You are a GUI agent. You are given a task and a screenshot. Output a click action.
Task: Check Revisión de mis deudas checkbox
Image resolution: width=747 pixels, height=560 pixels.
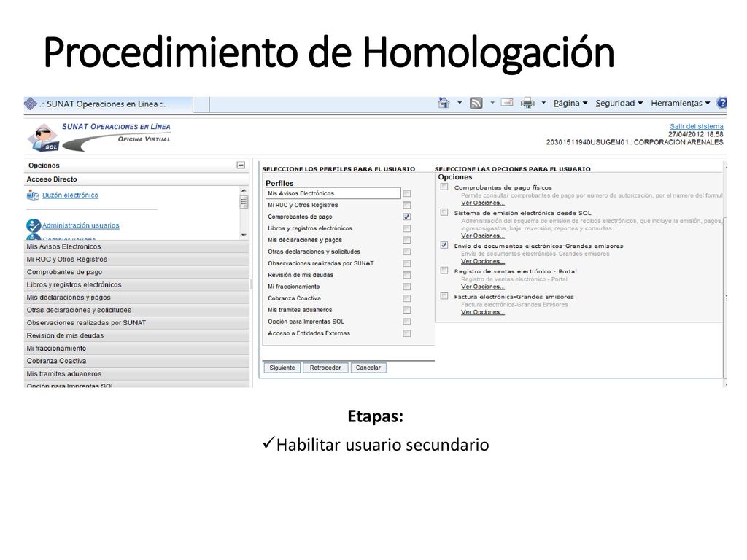[406, 275]
